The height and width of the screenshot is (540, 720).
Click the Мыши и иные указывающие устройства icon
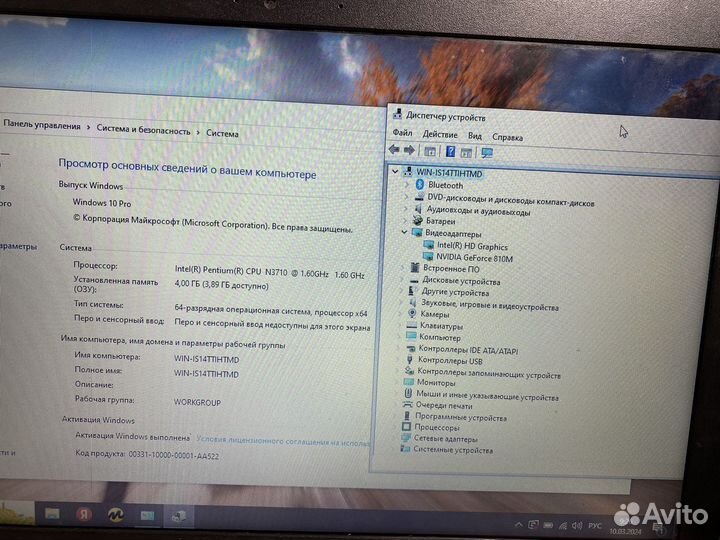(x=408, y=393)
